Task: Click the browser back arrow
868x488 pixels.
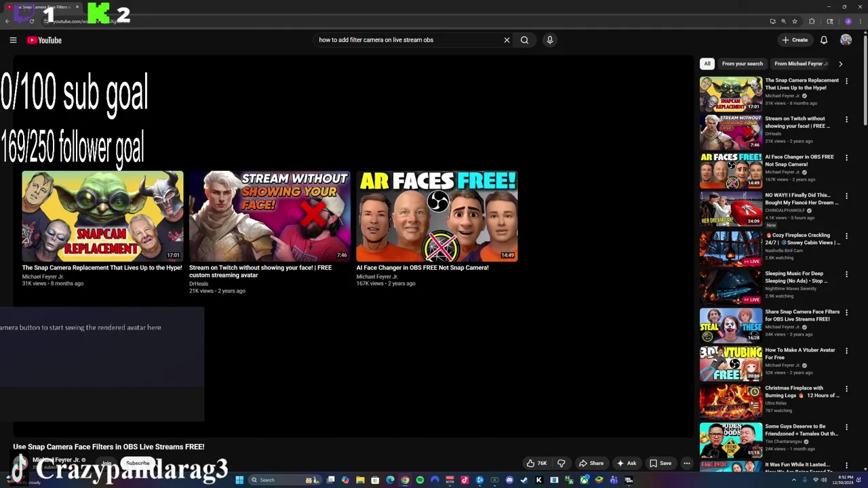Action: coord(7,21)
